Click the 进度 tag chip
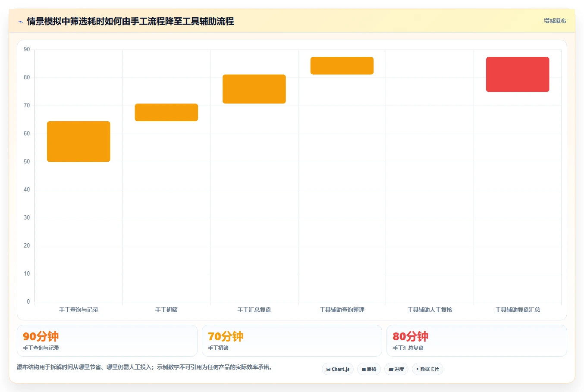The image size is (584, 392). tap(396, 369)
